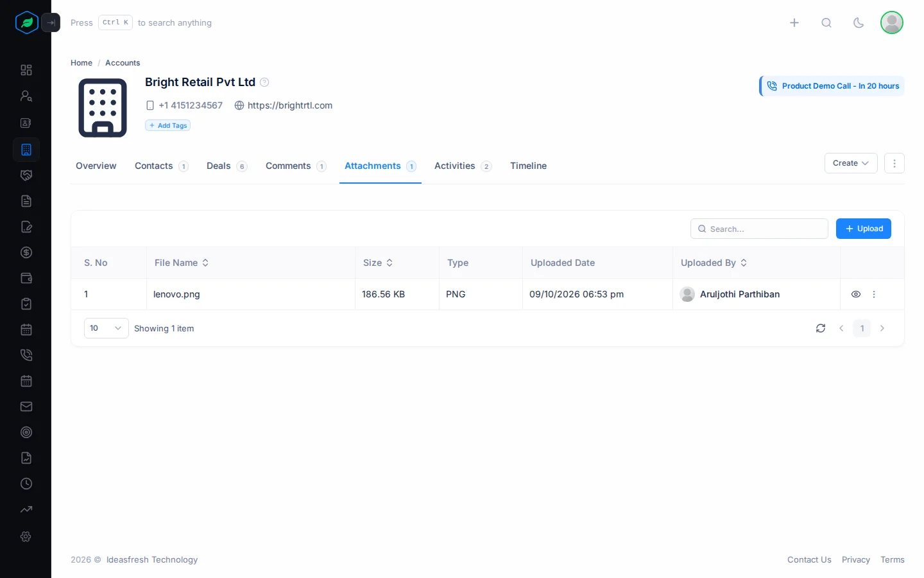Open the Product Demo Call reminder
Image resolution: width=924 pixels, height=578 pixels.
[x=832, y=86]
